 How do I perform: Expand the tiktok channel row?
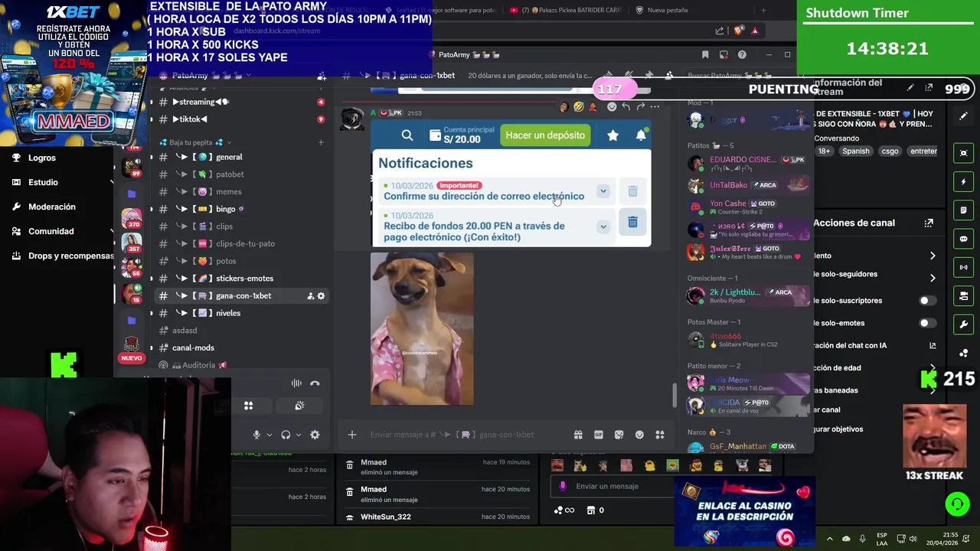click(x=190, y=119)
